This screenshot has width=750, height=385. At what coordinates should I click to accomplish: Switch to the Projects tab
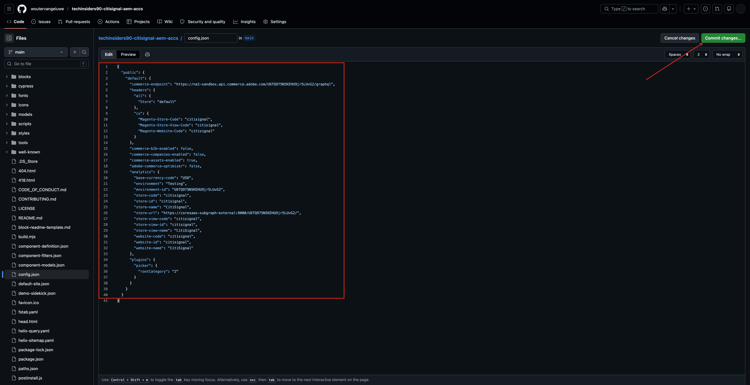[138, 22]
